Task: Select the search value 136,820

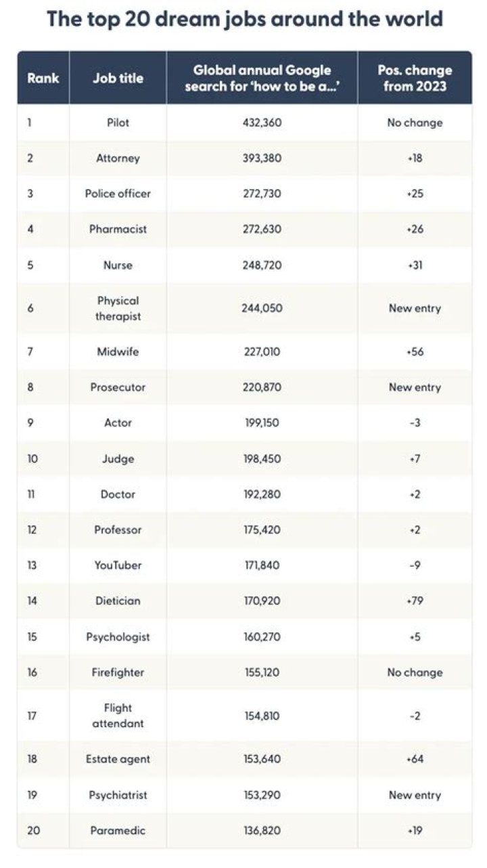Action: (262, 830)
